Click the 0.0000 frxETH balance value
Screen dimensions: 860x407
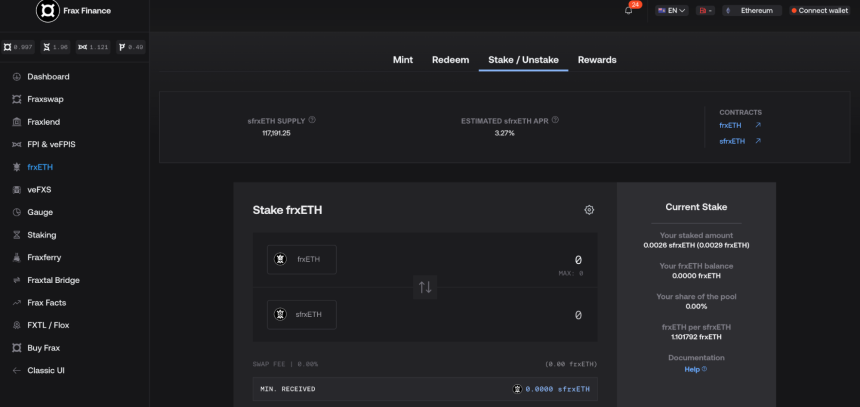point(696,276)
